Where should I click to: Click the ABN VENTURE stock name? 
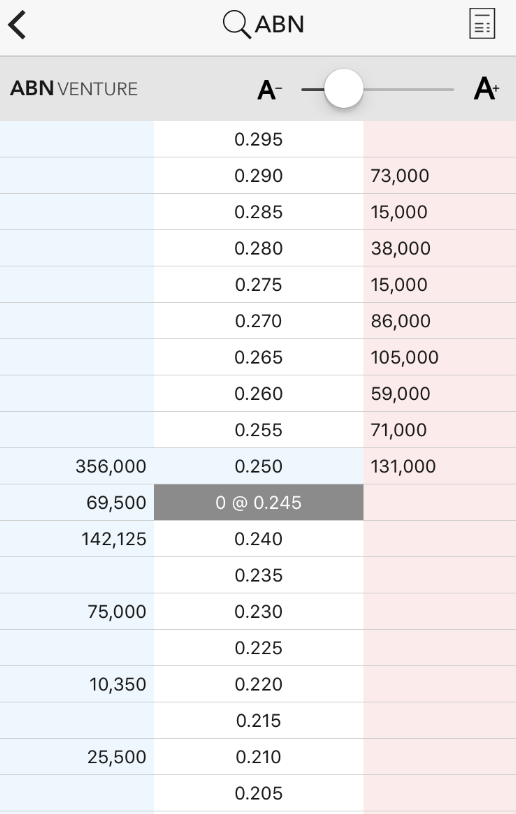tap(74, 89)
